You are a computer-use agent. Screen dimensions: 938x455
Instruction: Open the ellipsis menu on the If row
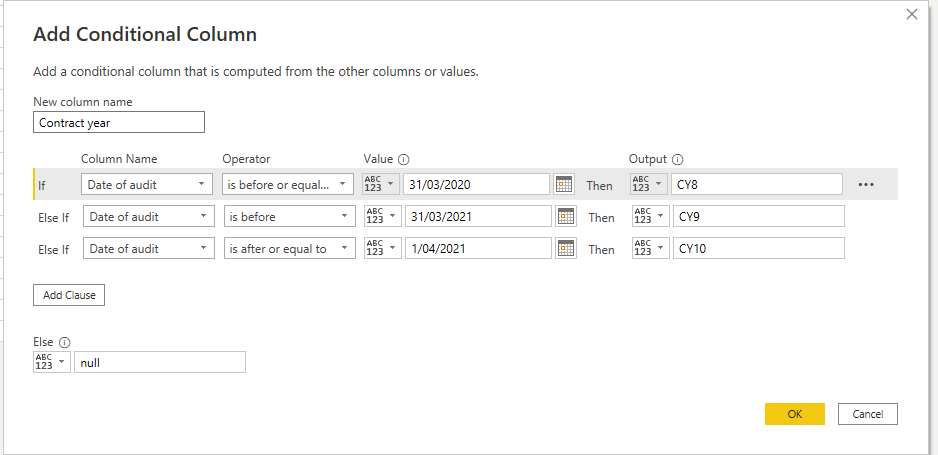click(x=866, y=185)
